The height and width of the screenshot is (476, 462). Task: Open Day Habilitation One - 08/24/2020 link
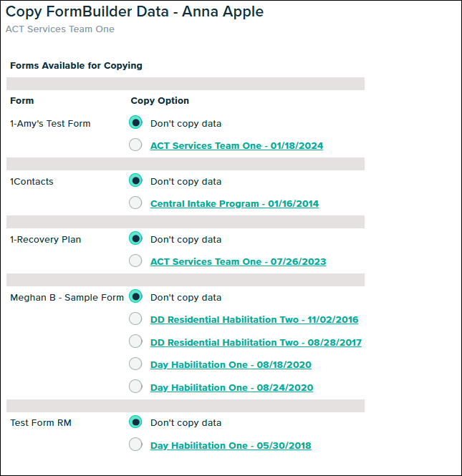point(231,387)
